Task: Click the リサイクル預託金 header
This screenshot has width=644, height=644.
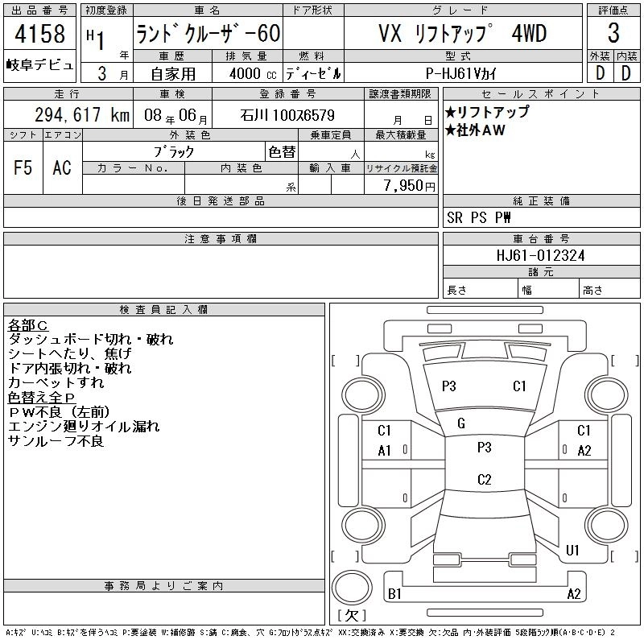Action: (401, 168)
